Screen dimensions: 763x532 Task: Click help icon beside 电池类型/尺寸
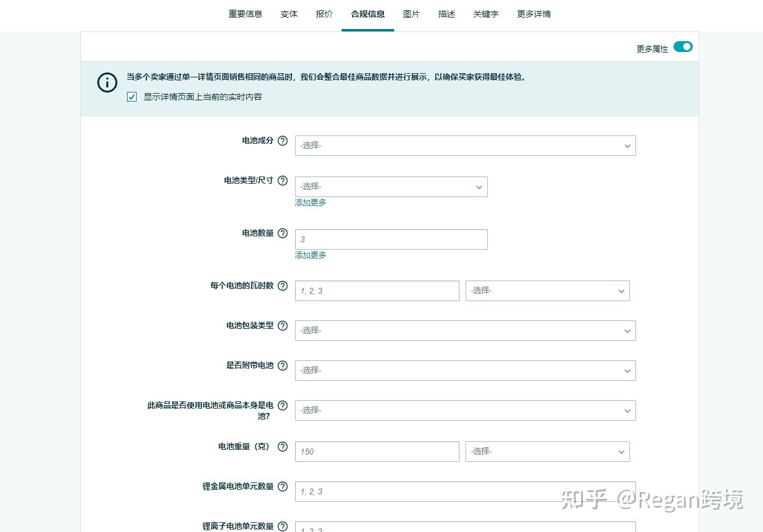coord(282,181)
